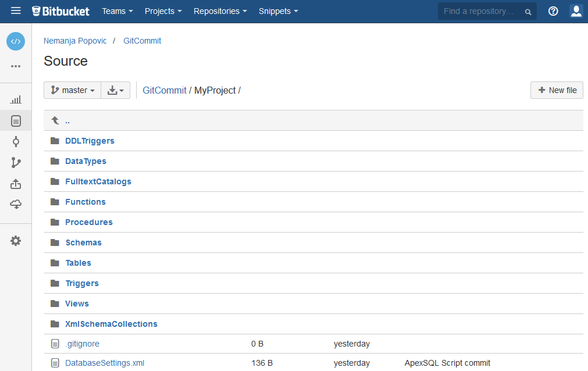Image resolution: width=588 pixels, height=371 pixels.
Task: Click the Find a repository search field
Action: 483,11
